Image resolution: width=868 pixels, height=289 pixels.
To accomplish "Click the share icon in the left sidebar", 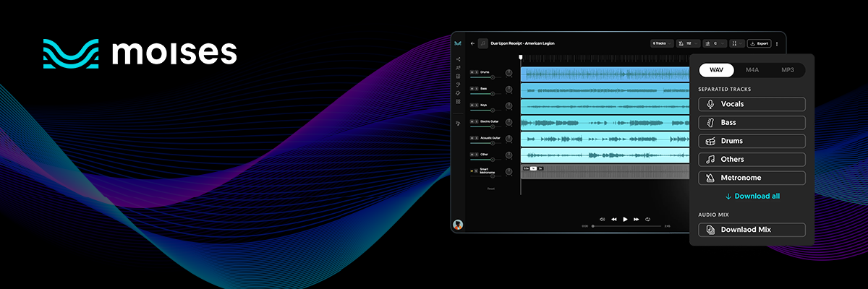I will [458, 59].
